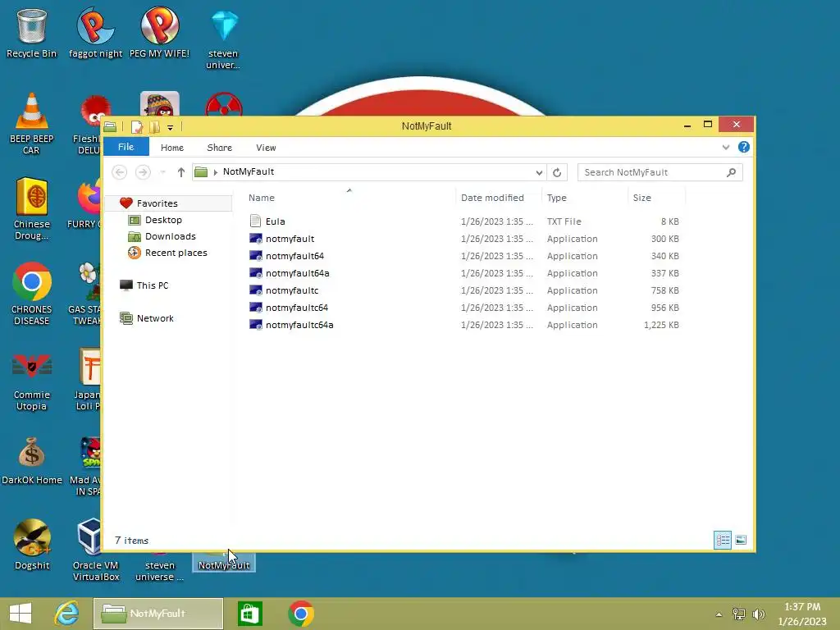
Task: Click the 1,225 KB size cell
Action: 661,325
